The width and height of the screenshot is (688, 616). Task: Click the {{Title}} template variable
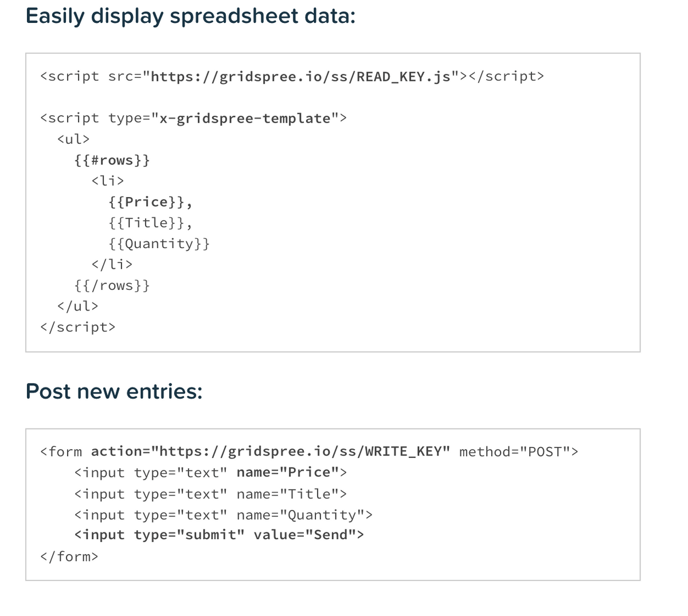[x=146, y=222]
